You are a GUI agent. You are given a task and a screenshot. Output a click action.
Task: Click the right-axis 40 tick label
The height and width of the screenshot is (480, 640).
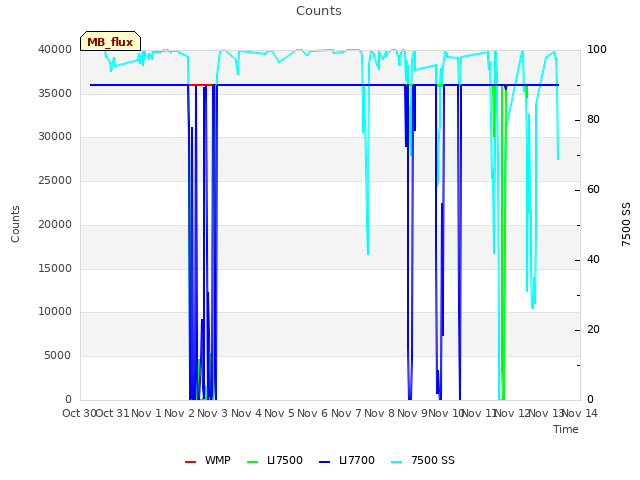pos(593,260)
